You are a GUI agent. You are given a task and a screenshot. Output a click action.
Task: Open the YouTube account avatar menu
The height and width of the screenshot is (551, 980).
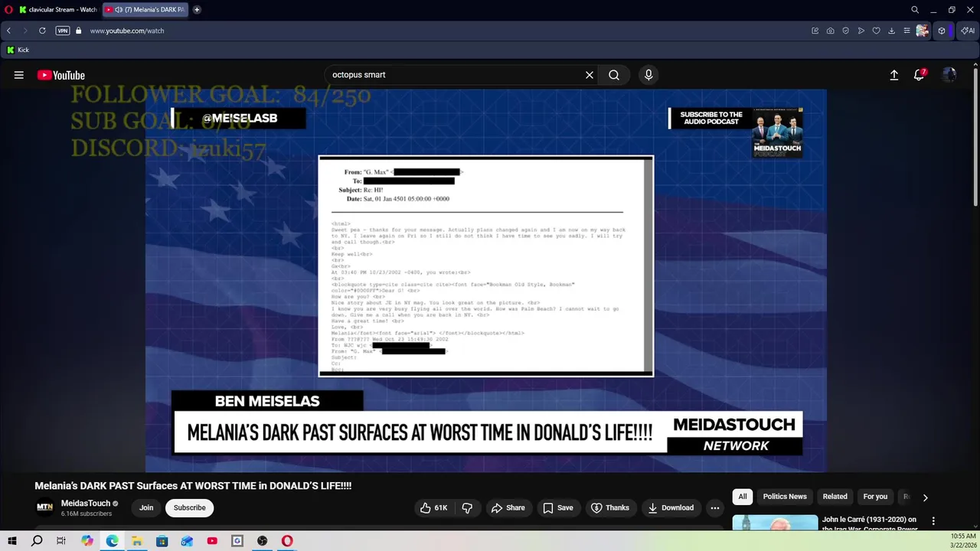(x=949, y=74)
